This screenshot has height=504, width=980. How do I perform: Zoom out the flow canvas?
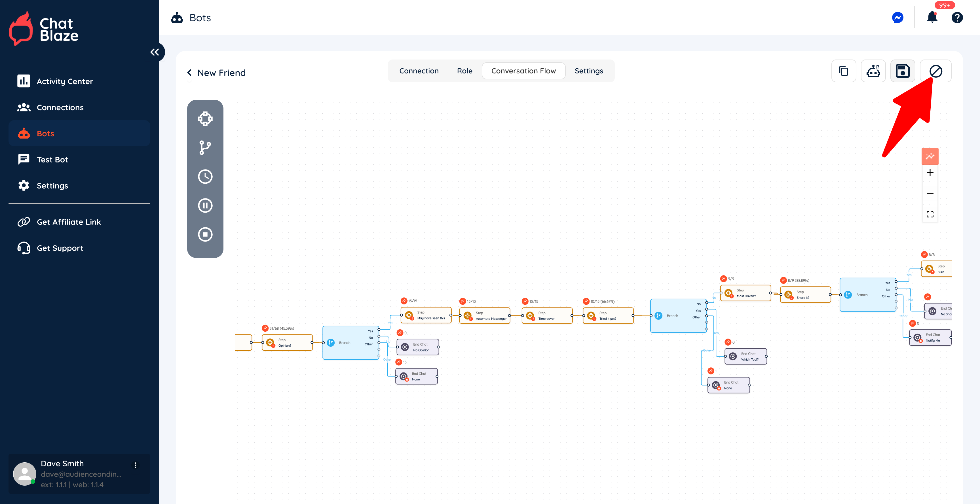[930, 193]
